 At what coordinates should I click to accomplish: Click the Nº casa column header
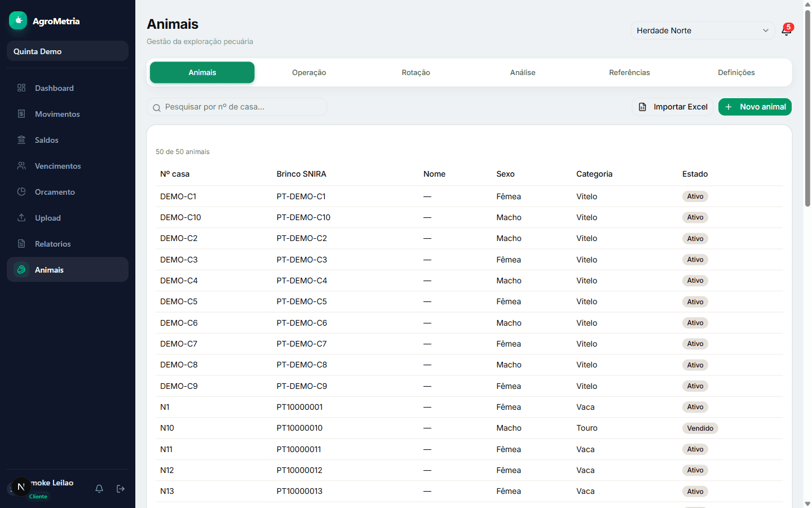pos(175,174)
